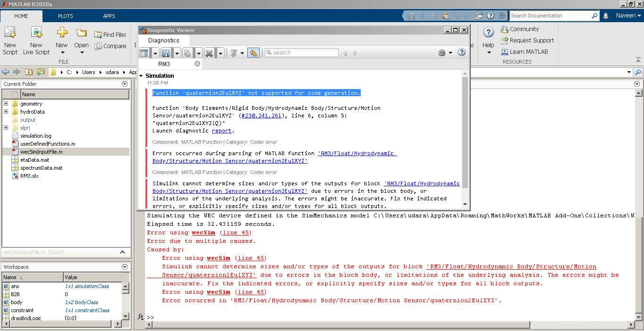Click the Diagnostic Viewer gear settings icon
Viewport: 644px width, 331px height.
(x=442, y=53)
